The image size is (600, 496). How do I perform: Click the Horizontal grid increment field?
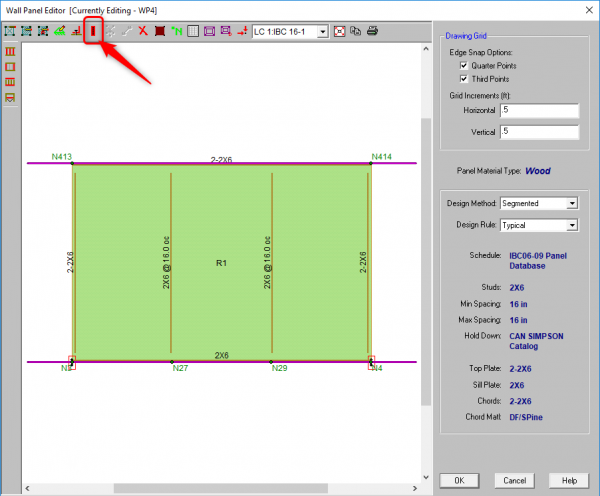point(539,111)
